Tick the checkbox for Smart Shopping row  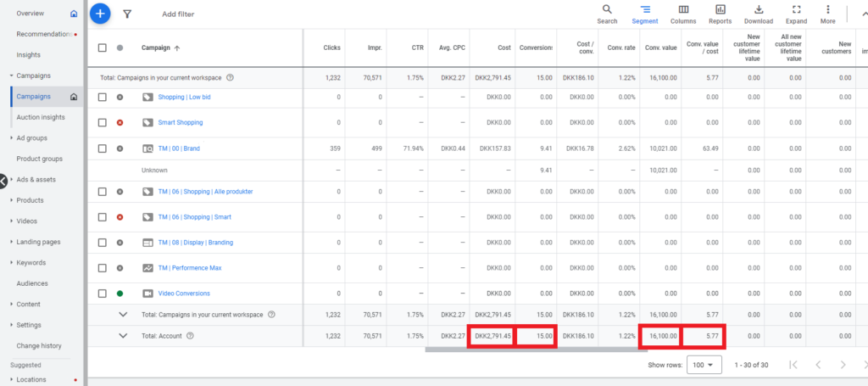pos(103,122)
